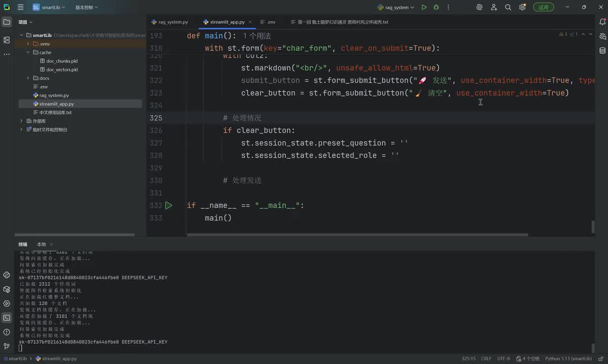Viewport: 608px width, 364px height.
Task: Open more run actions menu
Action: click(x=448, y=7)
